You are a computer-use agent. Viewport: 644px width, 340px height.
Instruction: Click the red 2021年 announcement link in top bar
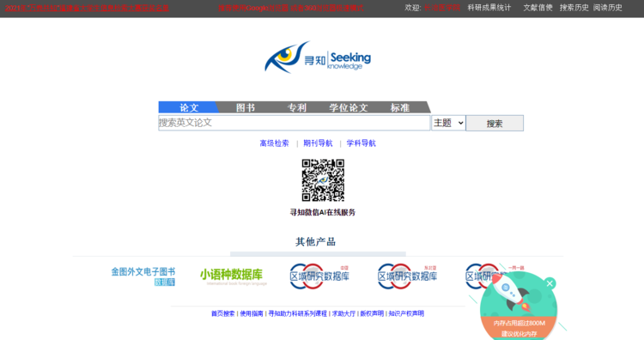87,8
